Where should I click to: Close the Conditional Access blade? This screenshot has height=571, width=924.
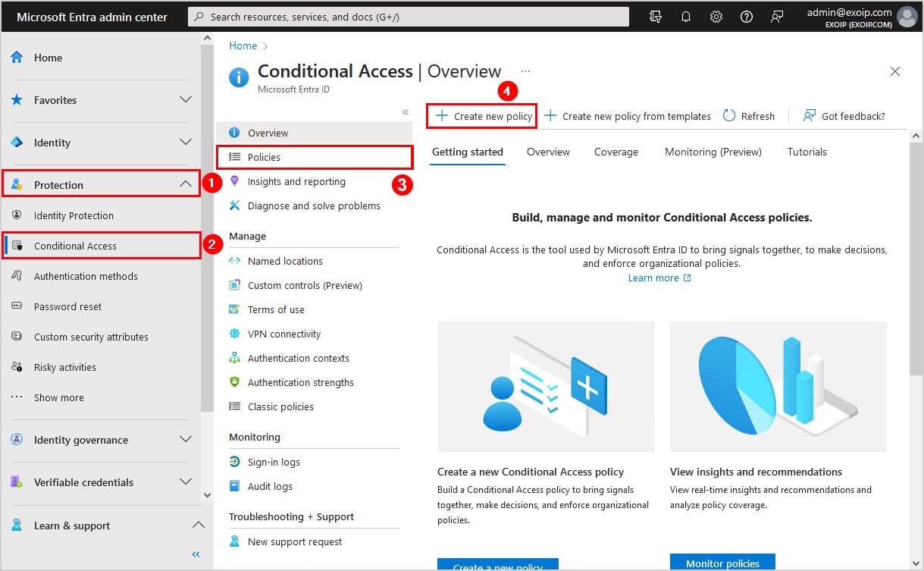tap(895, 71)
